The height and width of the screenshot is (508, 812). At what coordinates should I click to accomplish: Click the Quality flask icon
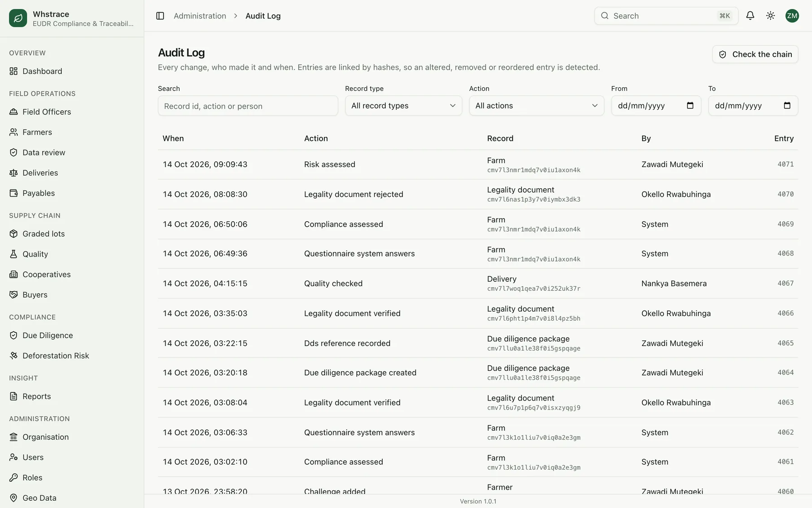click(14, 254)
